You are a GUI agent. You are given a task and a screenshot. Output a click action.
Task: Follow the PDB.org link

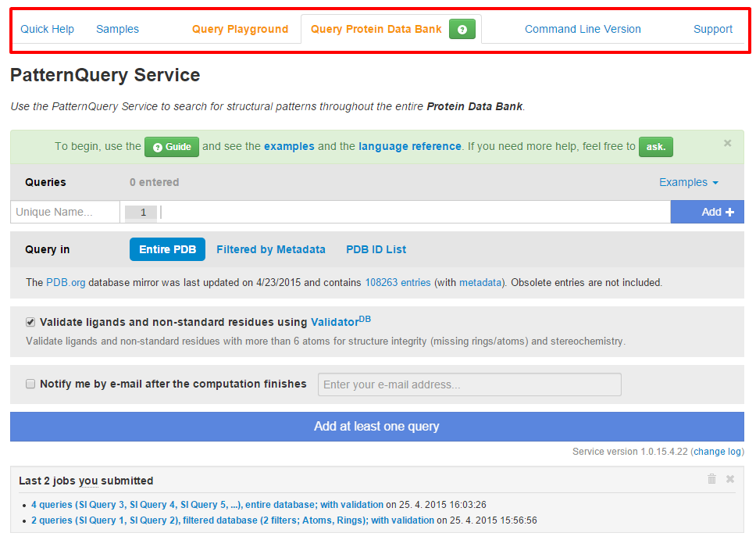66,282
